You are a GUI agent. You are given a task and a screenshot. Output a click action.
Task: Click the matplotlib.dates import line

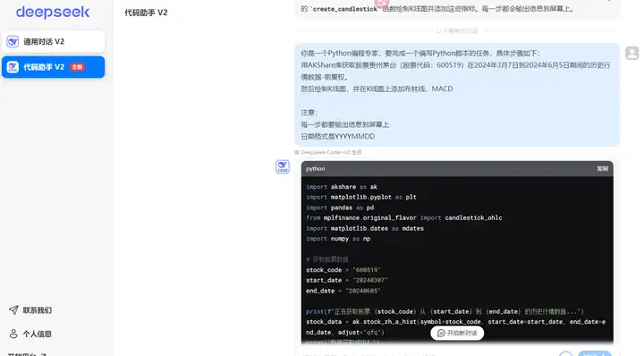click(365, 229)
